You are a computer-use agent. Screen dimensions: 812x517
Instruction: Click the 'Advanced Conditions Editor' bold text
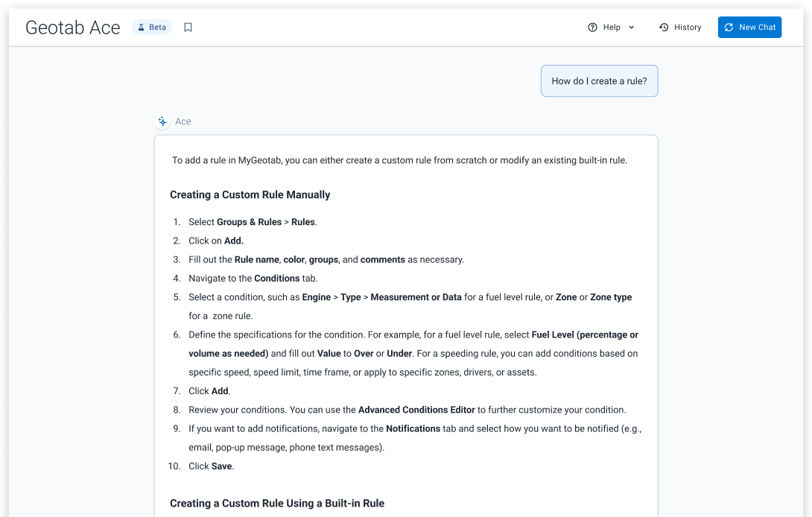click(x=416, y=409)
